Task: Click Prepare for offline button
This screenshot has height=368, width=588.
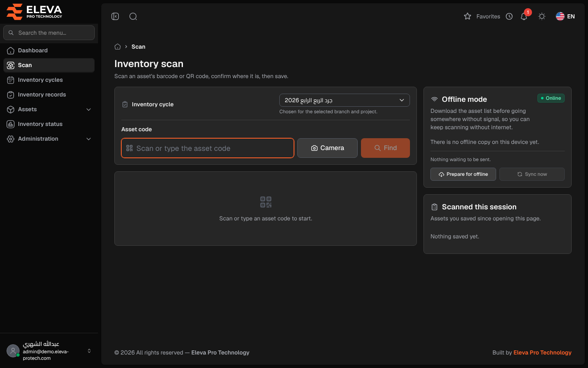Action: pos(463,174)
